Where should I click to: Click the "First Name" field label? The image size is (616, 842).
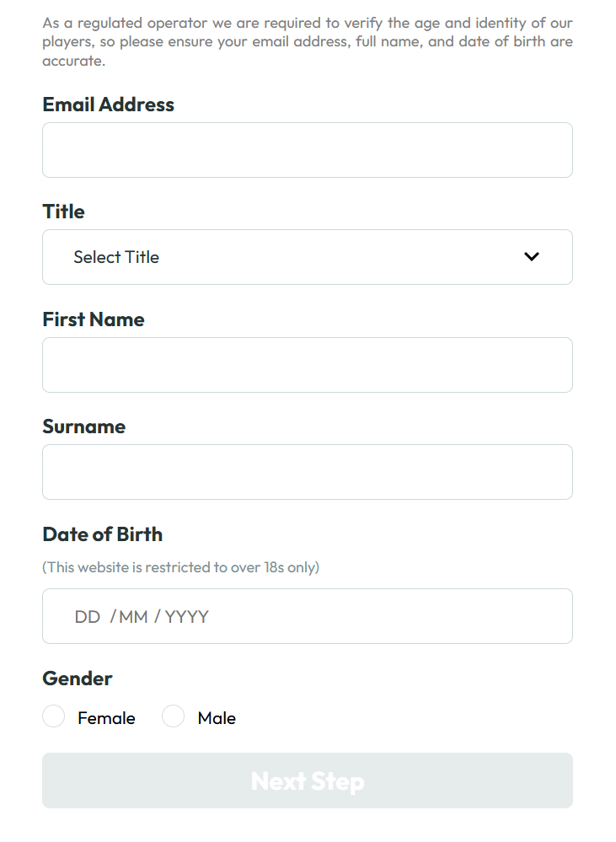pyautogui.click(x=94, y=319)
